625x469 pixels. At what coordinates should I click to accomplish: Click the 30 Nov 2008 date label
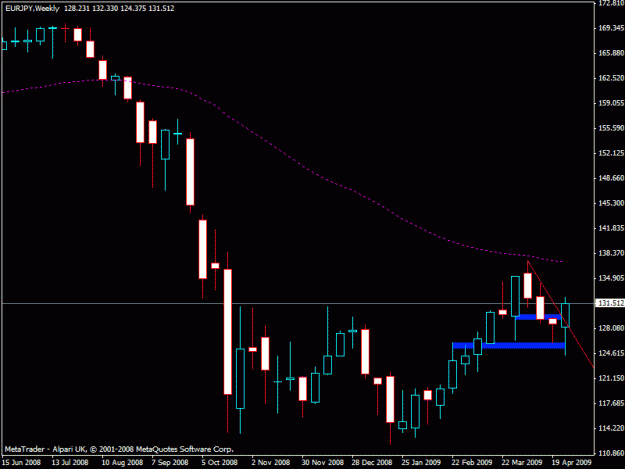pyautogui.click(x=322, y=463)
